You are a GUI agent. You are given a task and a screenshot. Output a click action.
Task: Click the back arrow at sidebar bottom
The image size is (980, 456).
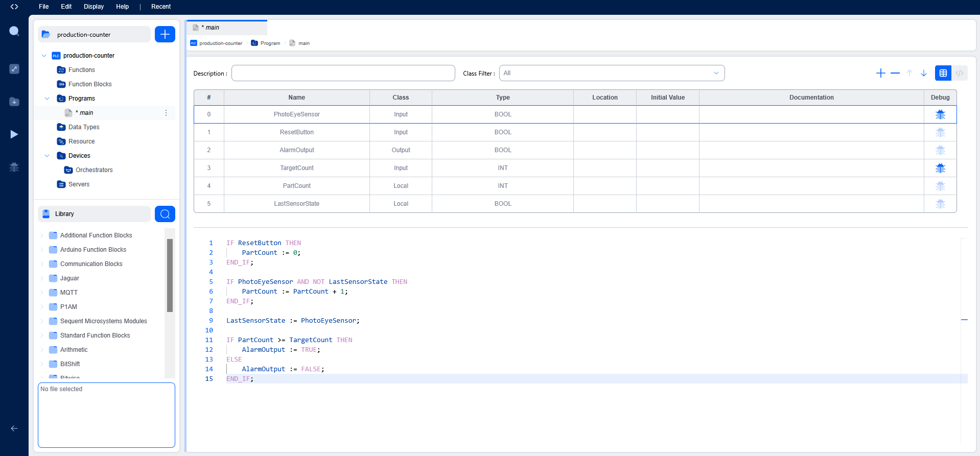(14, 428)
